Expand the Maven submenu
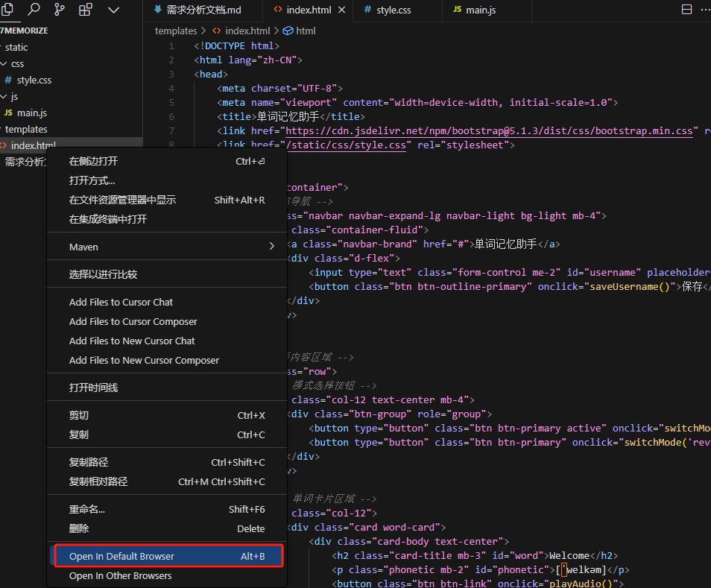This screenshot has height=588, width=711. (167, 247)
